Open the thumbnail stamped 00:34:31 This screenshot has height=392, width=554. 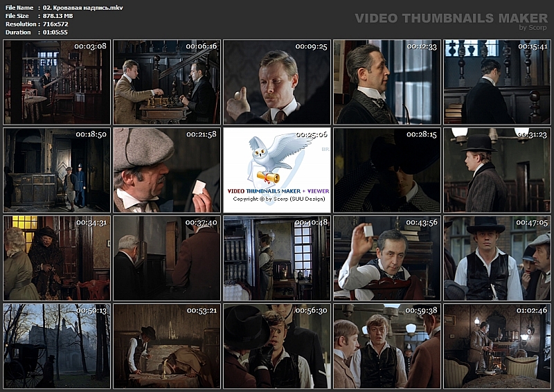(x=57, y=258)
